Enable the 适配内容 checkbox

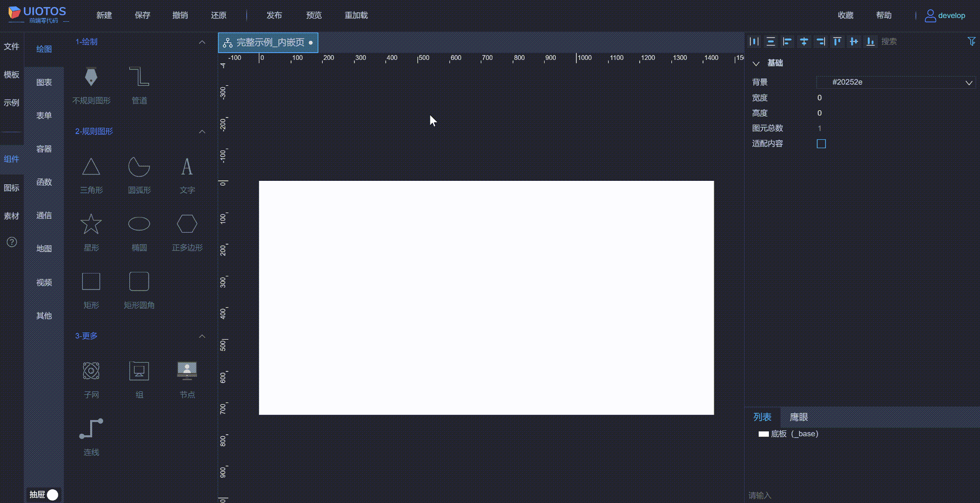tap(822, 143)
